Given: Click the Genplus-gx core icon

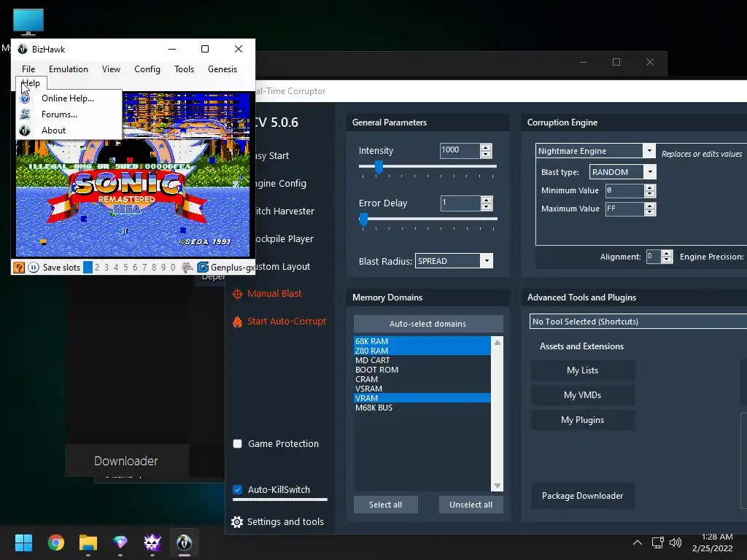Looking at the screenshot, I should [x=203, y=267].
